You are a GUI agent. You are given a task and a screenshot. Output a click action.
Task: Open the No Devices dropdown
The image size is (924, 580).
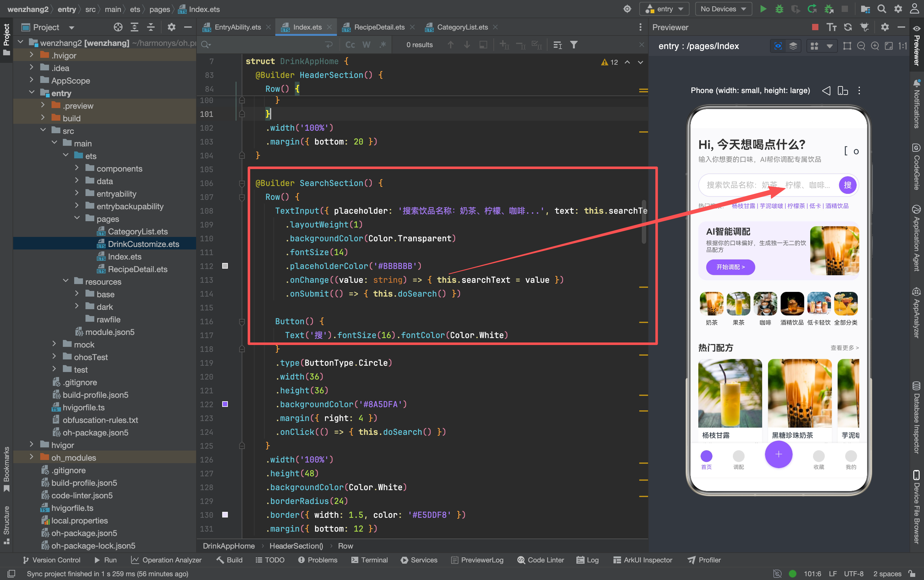[x=723, y=9]
